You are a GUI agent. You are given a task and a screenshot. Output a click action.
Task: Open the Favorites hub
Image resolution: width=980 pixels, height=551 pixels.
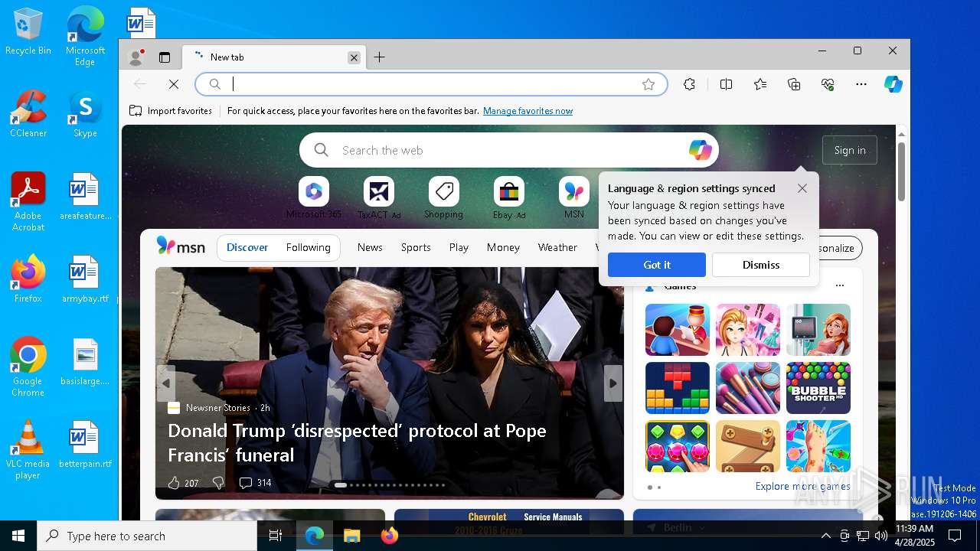point(760,84)
